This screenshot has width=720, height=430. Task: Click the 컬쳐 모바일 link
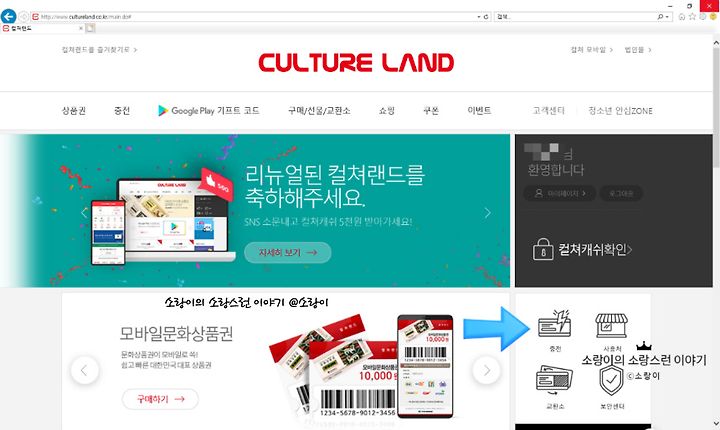pyautogui.click(x=591, y=49)
